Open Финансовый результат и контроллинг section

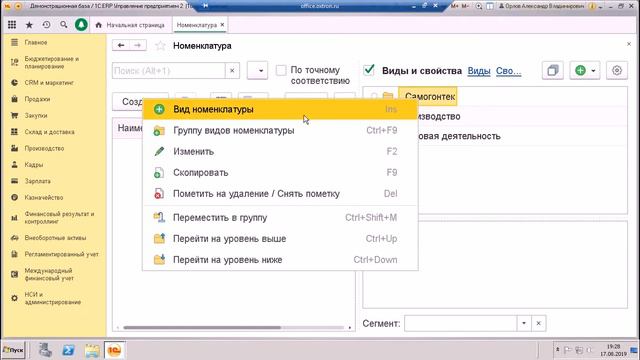pos(59,218)
